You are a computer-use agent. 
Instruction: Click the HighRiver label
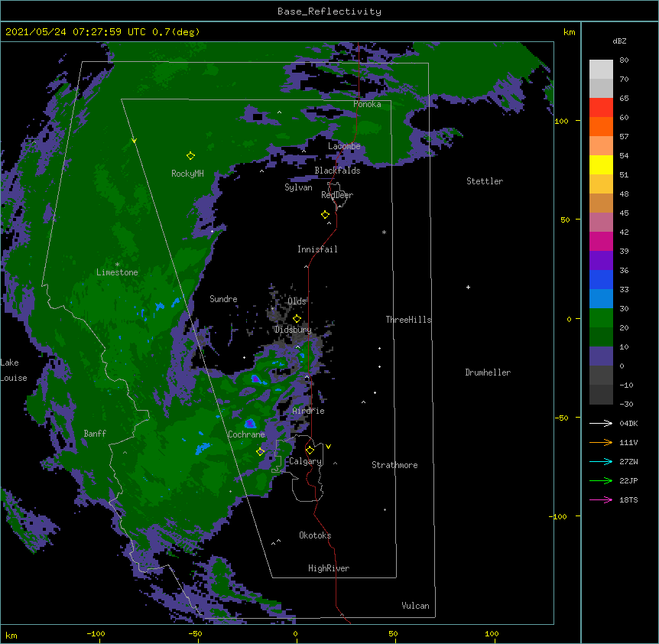pos(329,568)
